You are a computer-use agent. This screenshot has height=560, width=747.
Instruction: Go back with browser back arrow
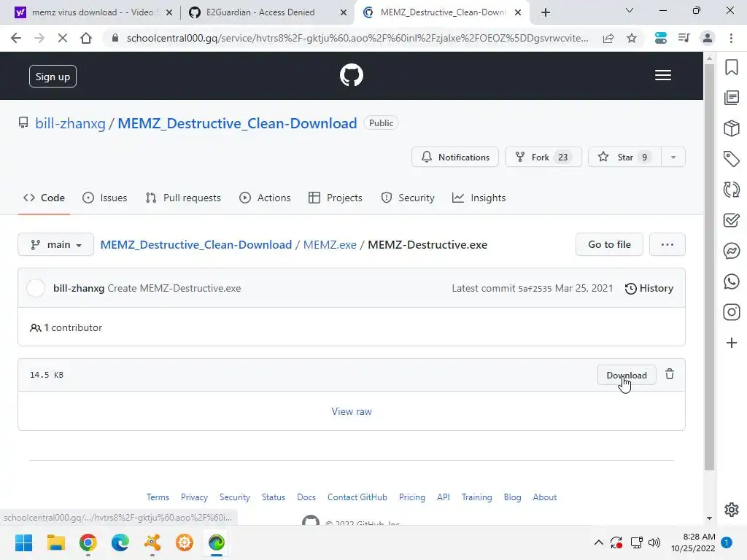pyautogui.click(x=16, y=38)
